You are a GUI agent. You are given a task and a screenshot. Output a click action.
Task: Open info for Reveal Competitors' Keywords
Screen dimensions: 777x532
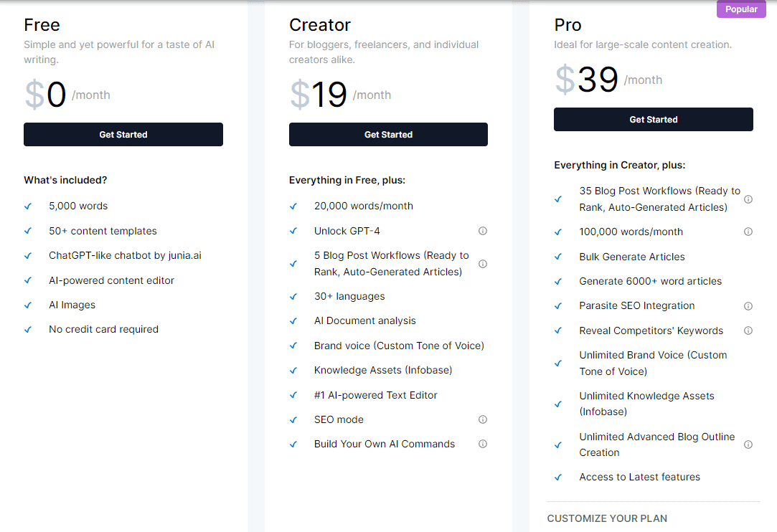coord(748,331)
